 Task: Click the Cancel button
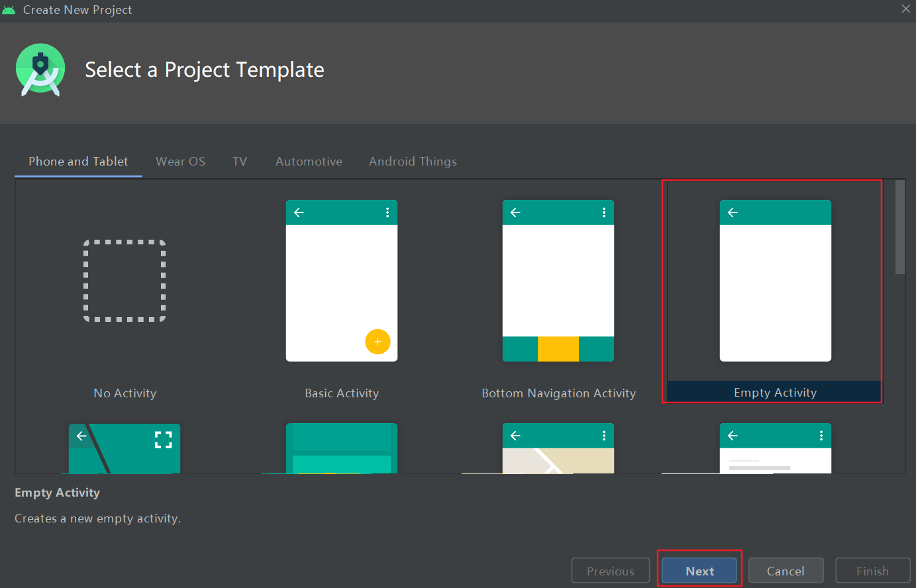pos(786,571)
